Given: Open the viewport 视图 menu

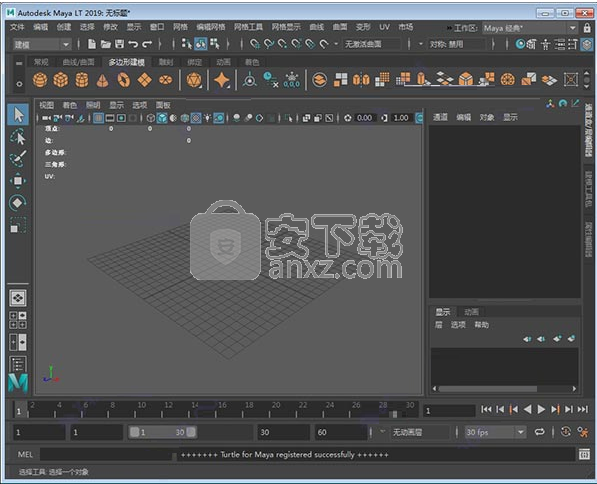Looking at the screenshot, I should tap(46, 105).
